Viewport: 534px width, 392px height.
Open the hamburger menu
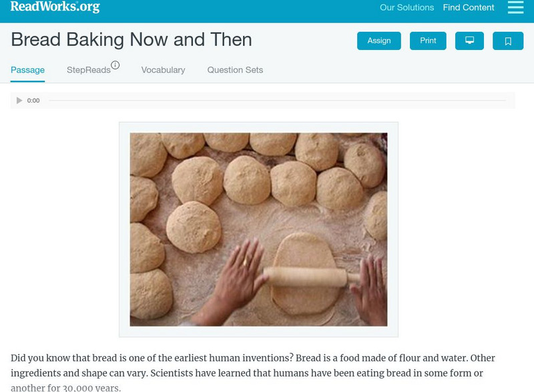515,7
